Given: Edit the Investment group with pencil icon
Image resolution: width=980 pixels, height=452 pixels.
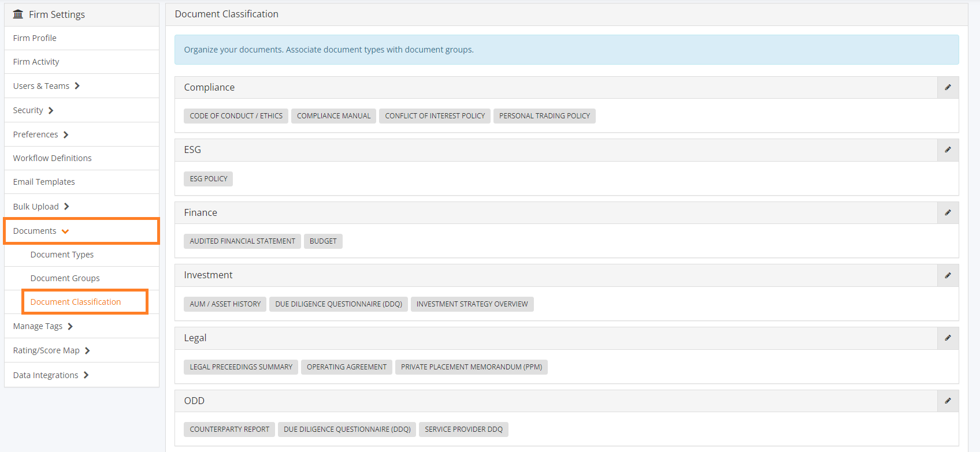Looking at the screenshot, I should tap(948, 275).
